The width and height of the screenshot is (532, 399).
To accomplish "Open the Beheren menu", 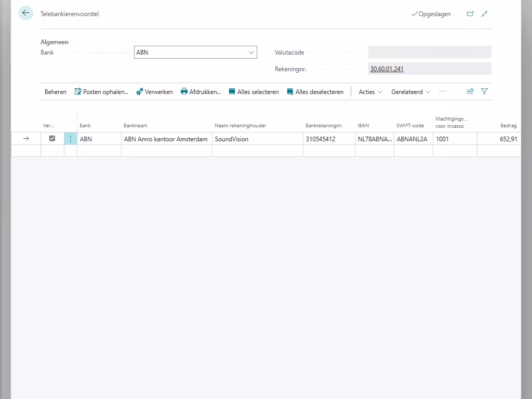I will pyautogui.click(x=56, y=92).
